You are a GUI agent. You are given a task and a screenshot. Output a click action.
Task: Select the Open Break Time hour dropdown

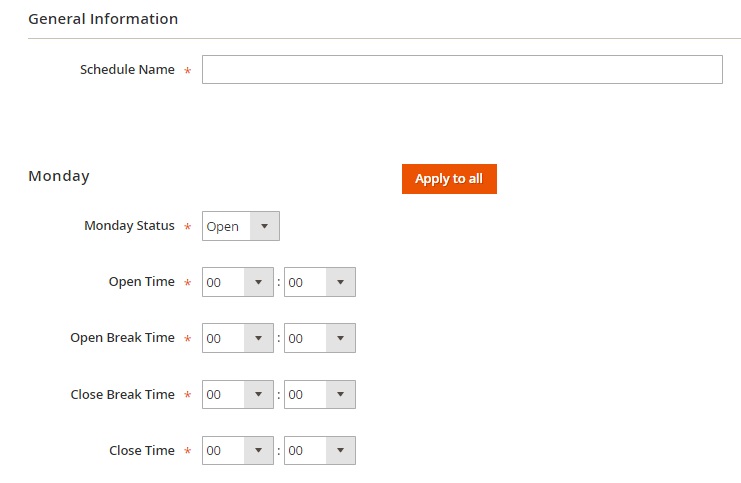[x=238, y=338]
